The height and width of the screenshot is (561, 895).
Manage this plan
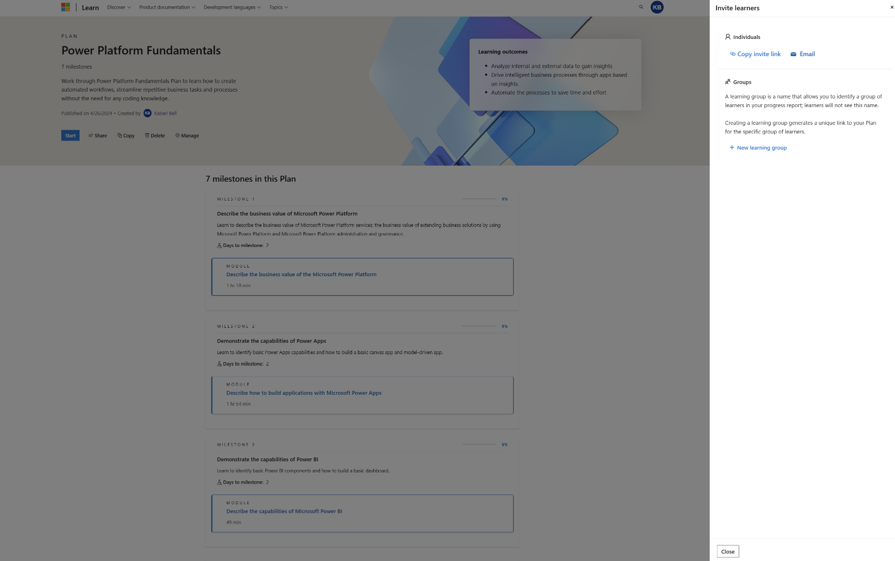coord(187,136)
